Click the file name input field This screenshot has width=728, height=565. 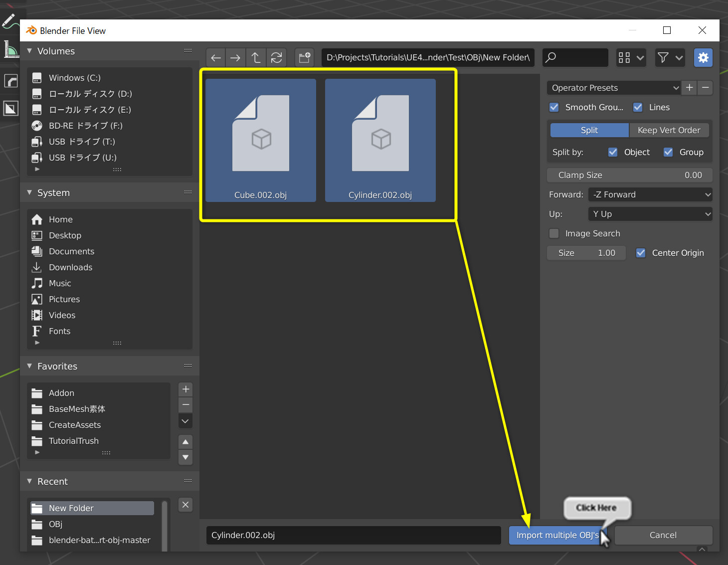354,535
